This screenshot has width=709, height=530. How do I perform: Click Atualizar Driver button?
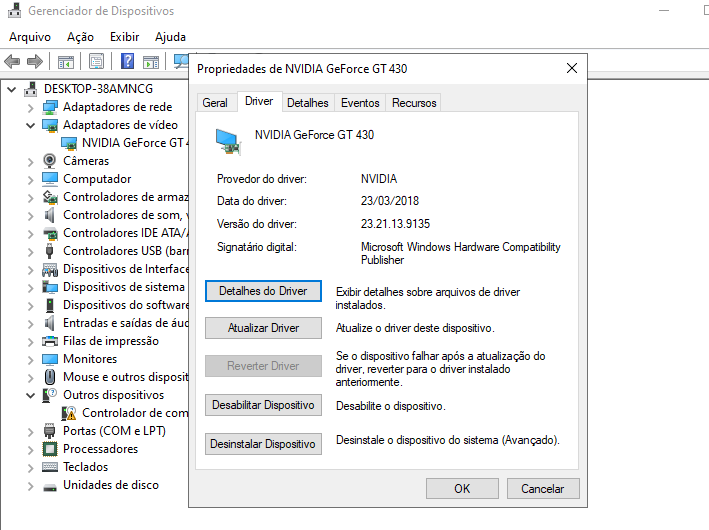pos(263,328)
